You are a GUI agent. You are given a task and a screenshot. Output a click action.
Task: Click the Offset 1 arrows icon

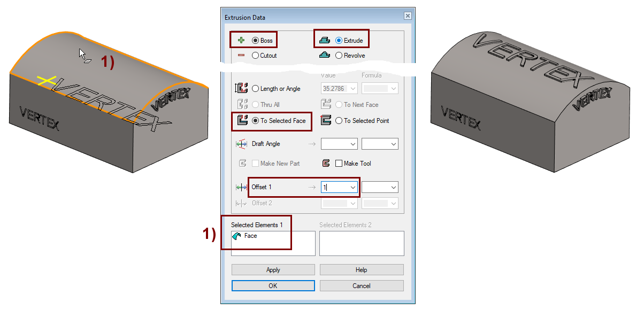241,188
